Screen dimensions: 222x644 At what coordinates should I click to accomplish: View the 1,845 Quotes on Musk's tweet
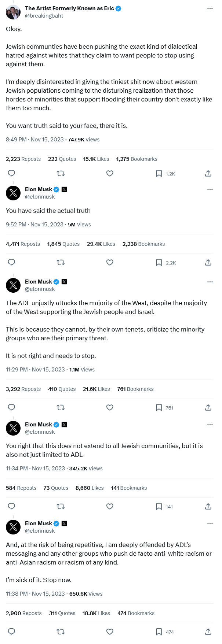click(63, 244)
